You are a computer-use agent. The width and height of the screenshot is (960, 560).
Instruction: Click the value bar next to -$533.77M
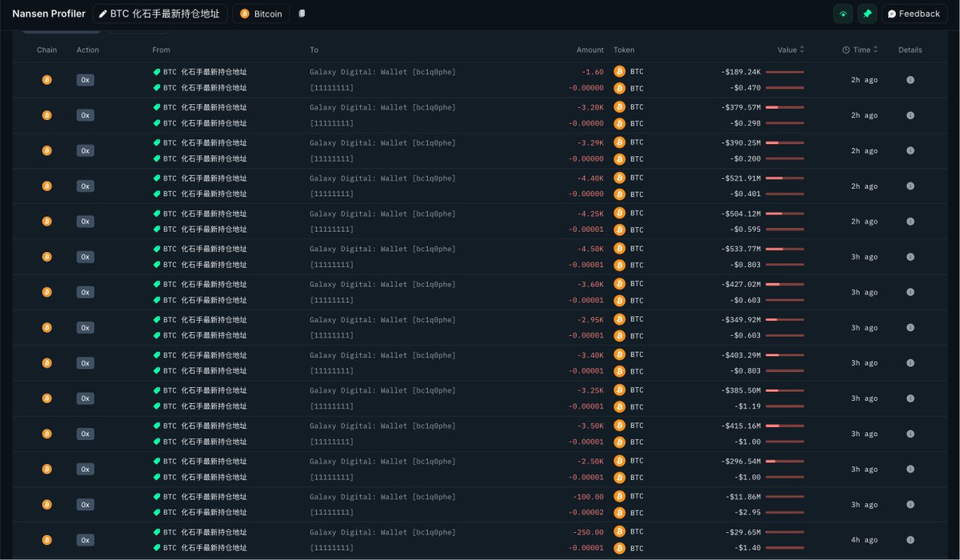pos(785,249)
